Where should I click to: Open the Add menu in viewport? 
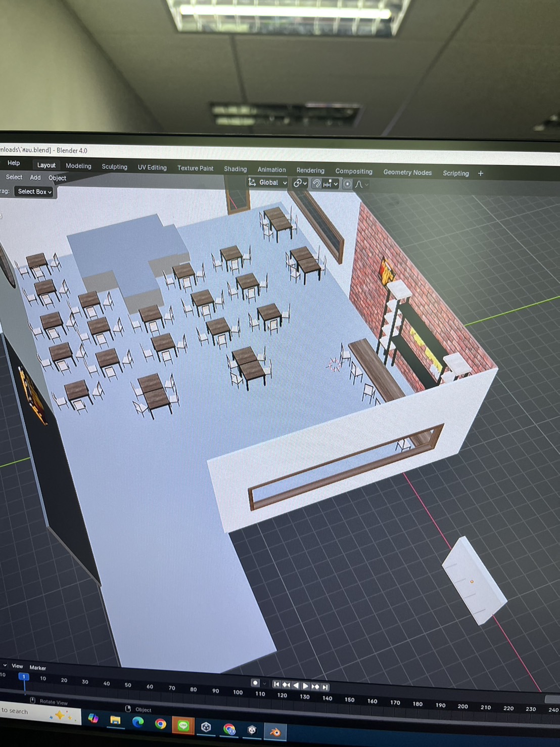[x=35, y=178]
